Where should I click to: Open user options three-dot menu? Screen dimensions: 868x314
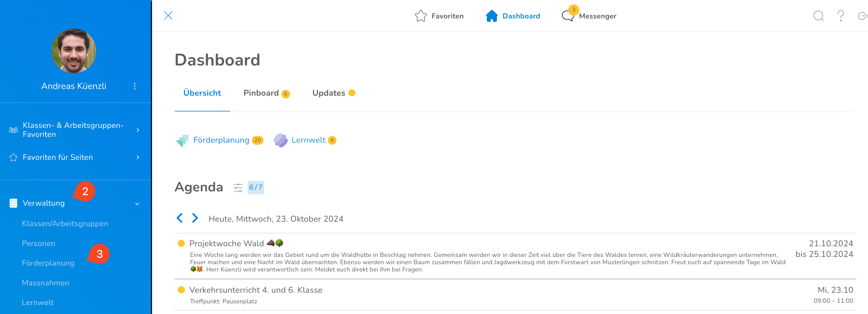135,86
